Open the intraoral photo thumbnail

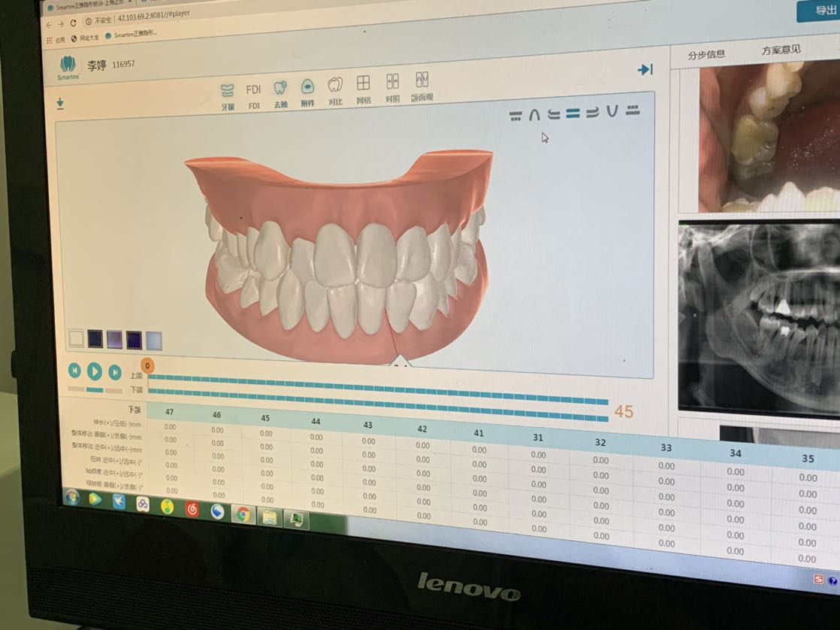coord(769,136)
